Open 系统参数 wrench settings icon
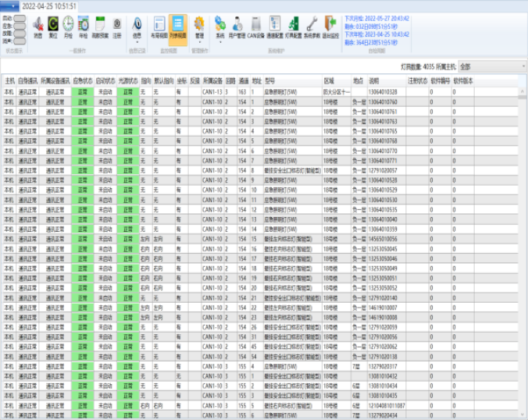This screenshot has width=528, height=420. pyautogui.click(x=311, y=26)
